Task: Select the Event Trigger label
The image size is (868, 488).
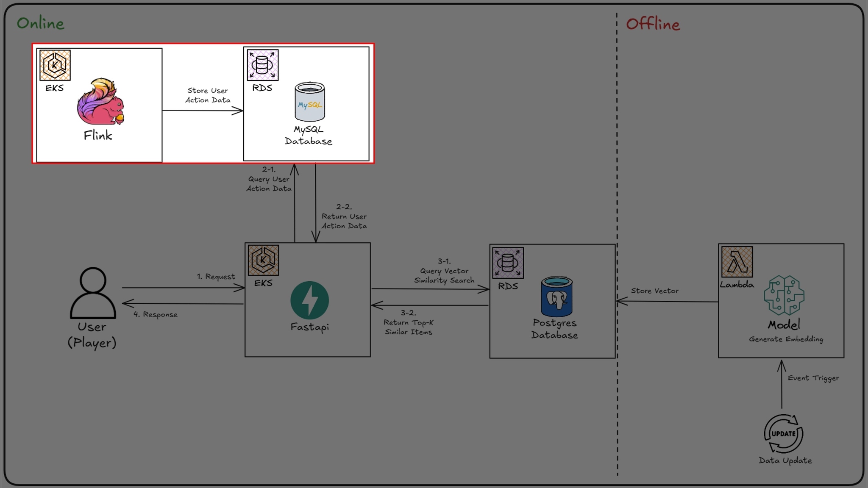Action: coord(813,378)
